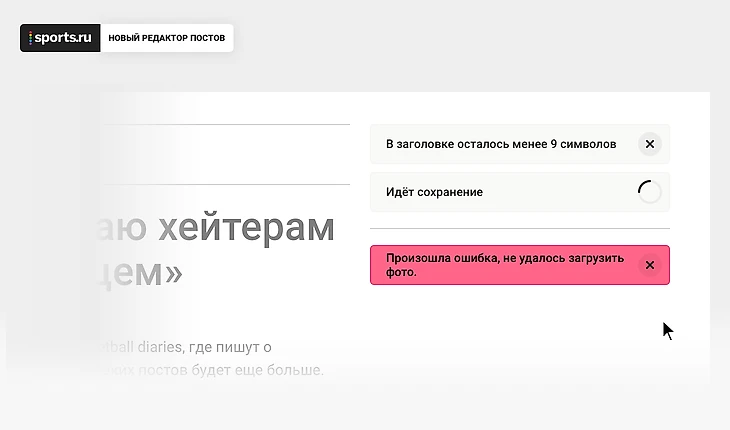This screenshot has width=730, height=430.
Task: Click the sports.ru logo
Action: coord(62,38)
